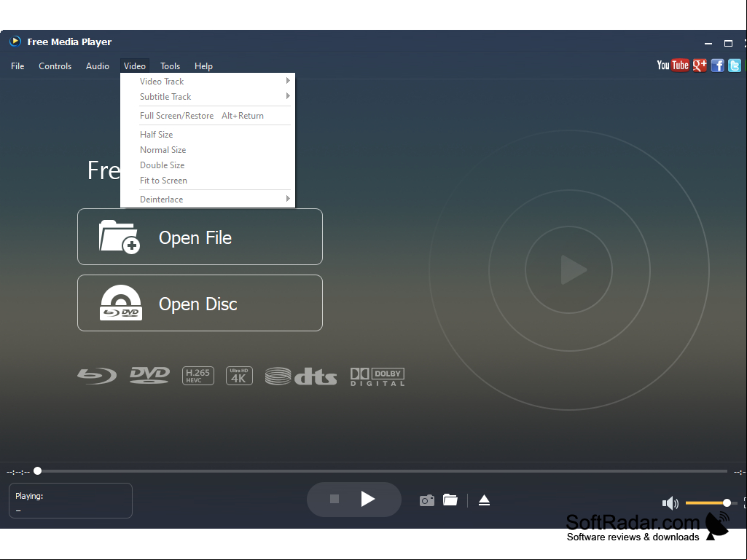Stop playback with the square button
The height and width of the screenshot is (560, 747).
pyautogui.click(x=335, y=499)
